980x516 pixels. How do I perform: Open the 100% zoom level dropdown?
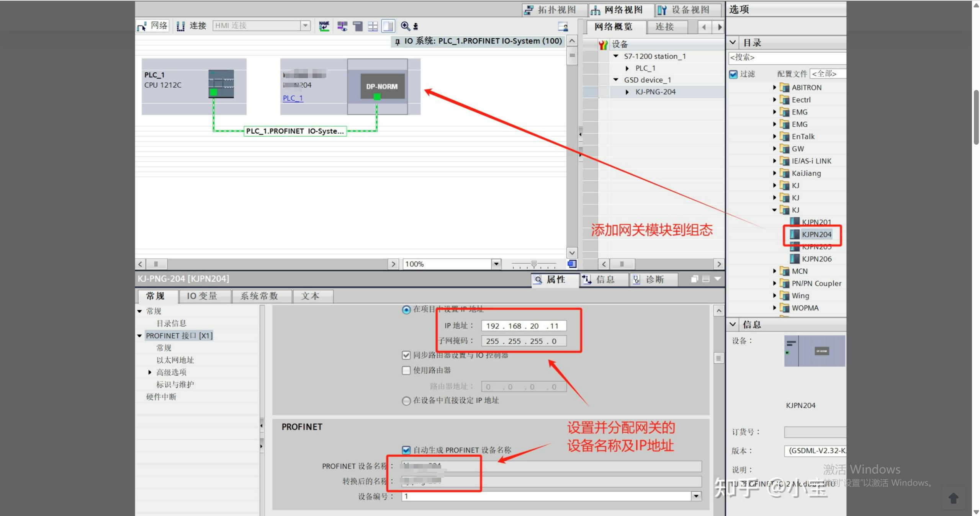coord(496,264)
